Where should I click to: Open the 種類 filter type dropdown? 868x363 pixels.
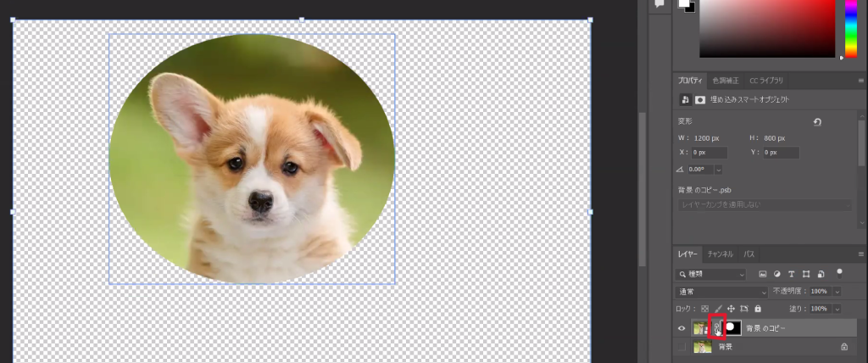tap(712, 275)
